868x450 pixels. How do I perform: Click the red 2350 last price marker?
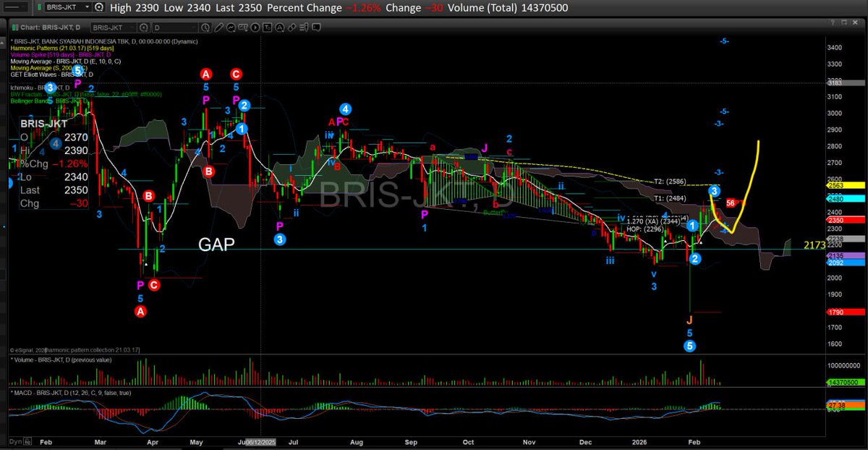click(846, 220)
